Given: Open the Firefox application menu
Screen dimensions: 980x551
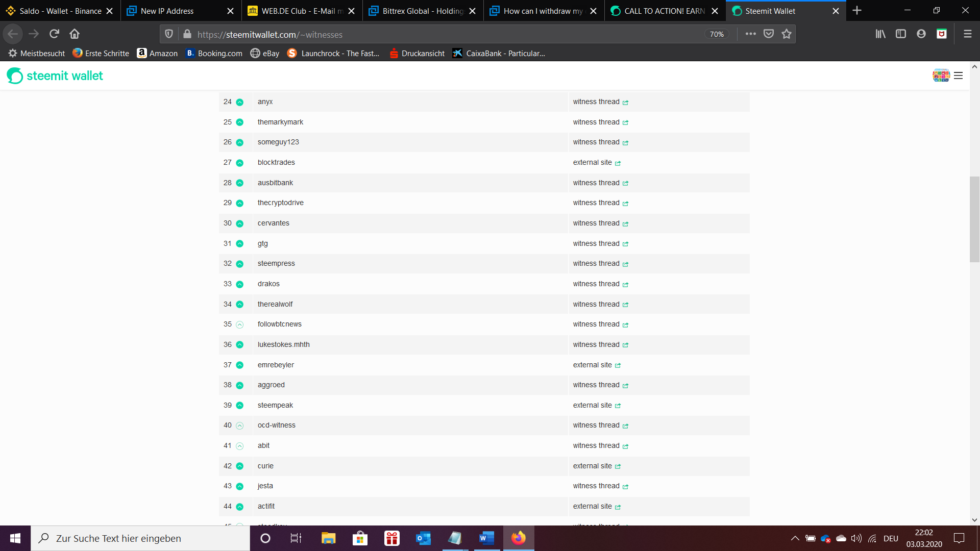Looking at the screenshot, I should click(967, 34).
